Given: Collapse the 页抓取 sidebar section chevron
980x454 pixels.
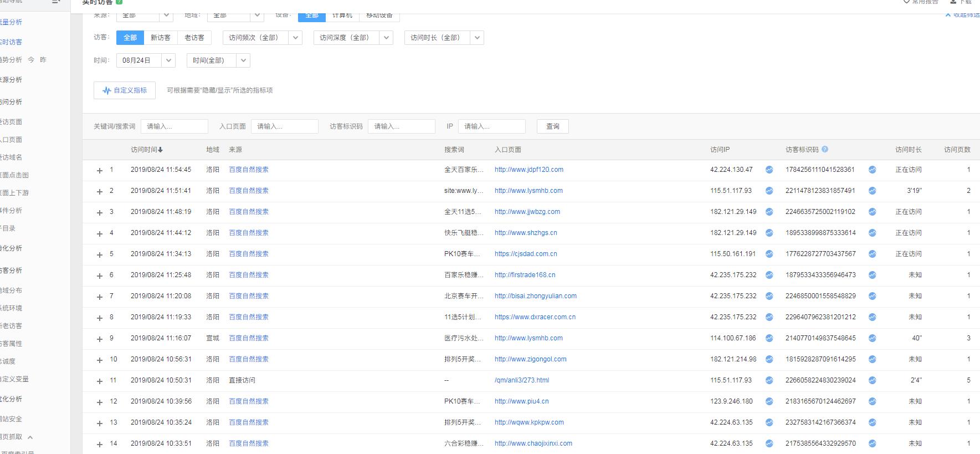Looking at the screenshot, I should pyautogui.click(x=30, y=437).
